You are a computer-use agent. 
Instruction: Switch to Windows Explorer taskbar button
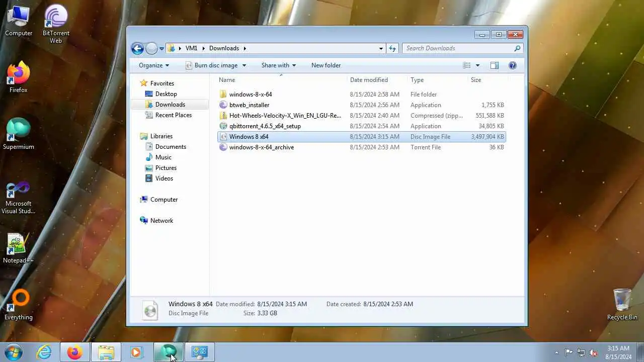pos(106,352)
